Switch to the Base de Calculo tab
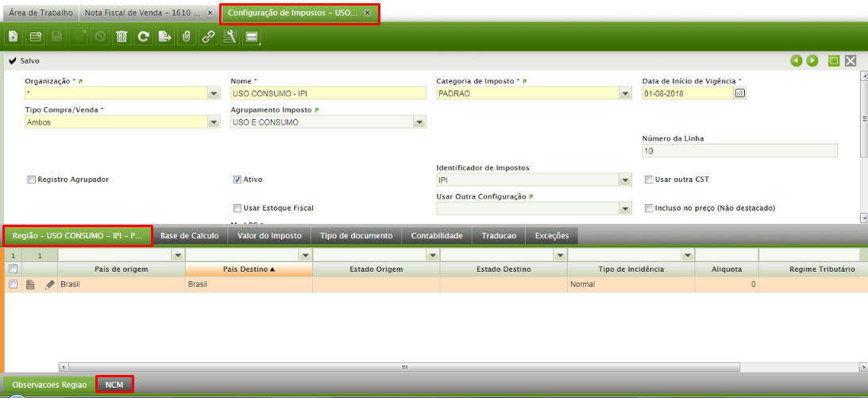Screen dimensions: 868x398 click(189, 236)
